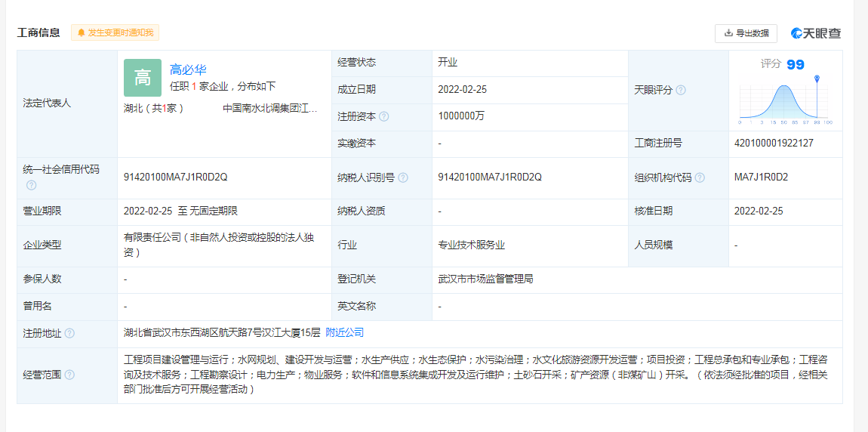Click 营业期限 value 至 无固定期限
This screenshot has width=868, height=432.
tap(181, 211)
